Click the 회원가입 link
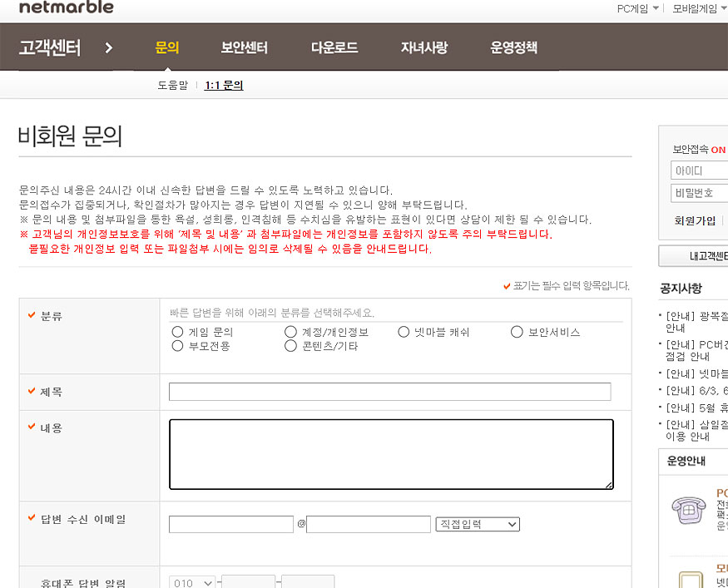Screen dimensions: 728x588 click(694, 220)
